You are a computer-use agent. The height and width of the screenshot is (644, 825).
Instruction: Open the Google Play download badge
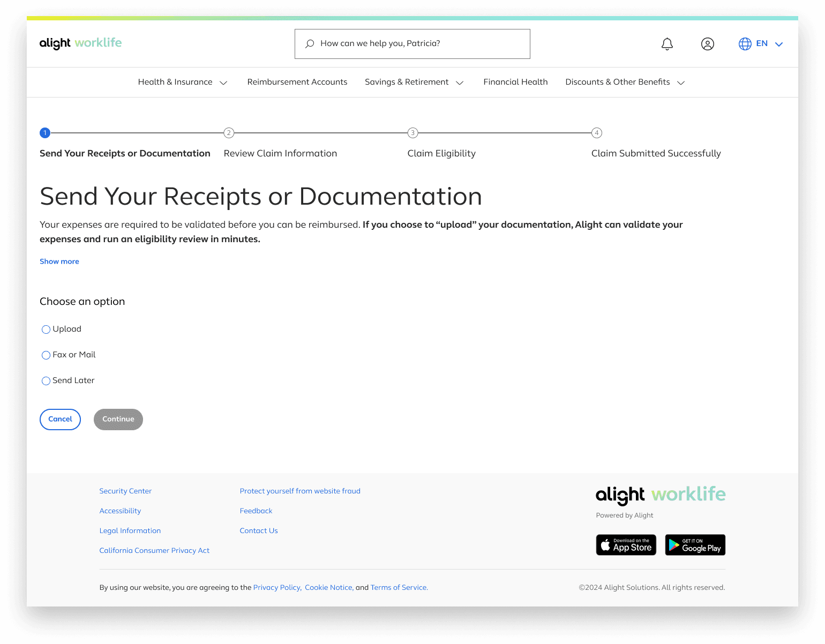(695, 545)
